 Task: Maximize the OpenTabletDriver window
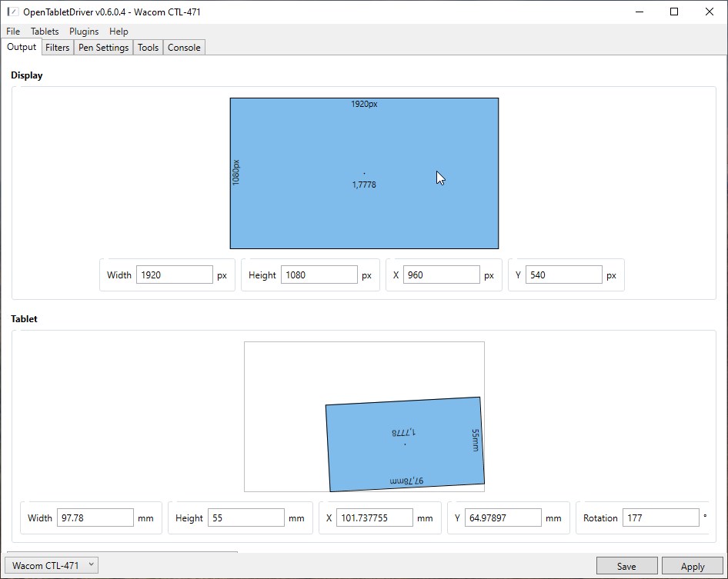674,12
